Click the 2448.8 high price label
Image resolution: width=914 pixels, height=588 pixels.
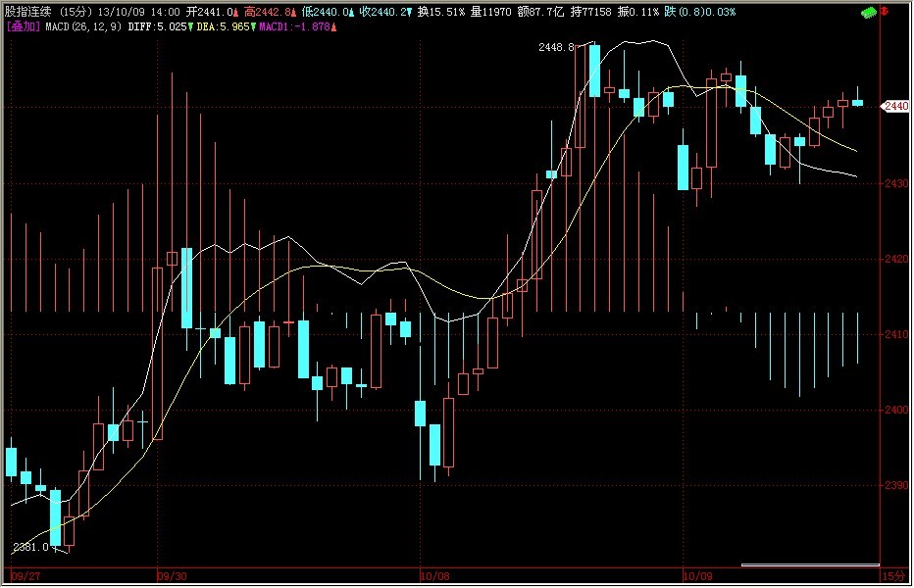[x=556, y=47]
